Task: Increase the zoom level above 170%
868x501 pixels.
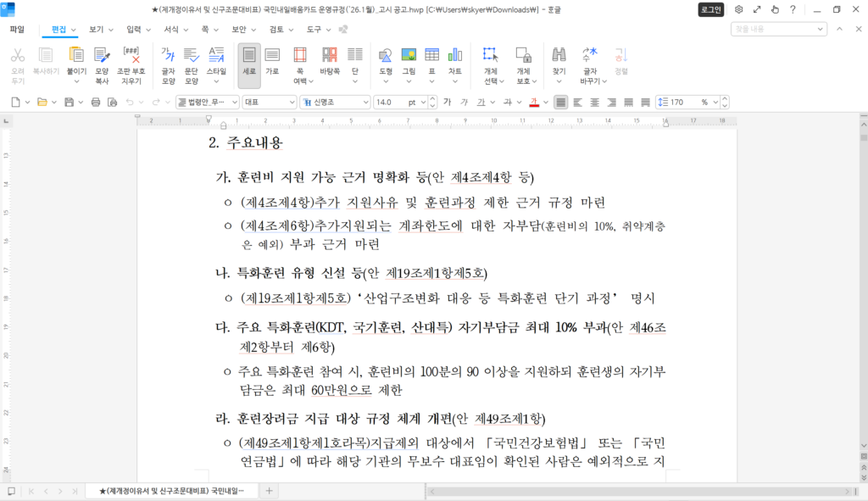Action: [723, 97]
